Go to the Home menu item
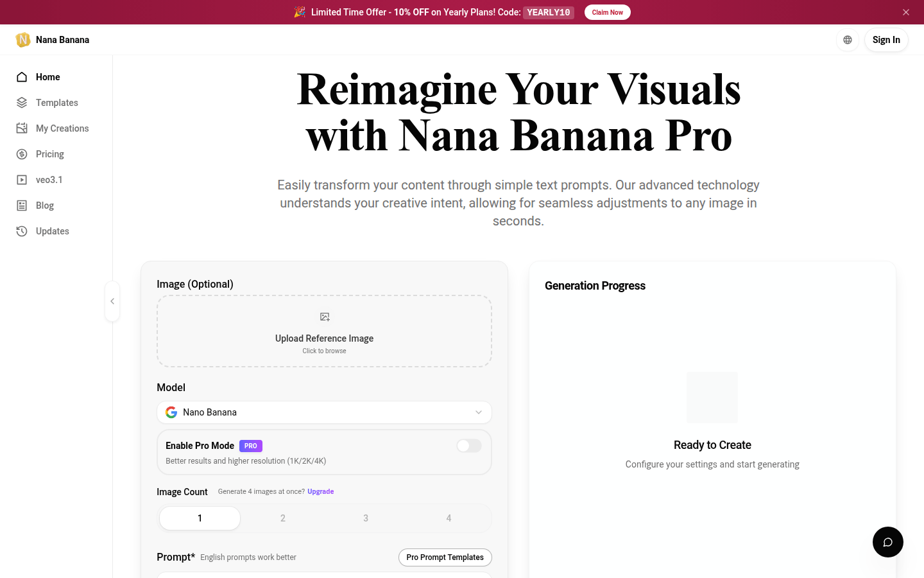 47,76
